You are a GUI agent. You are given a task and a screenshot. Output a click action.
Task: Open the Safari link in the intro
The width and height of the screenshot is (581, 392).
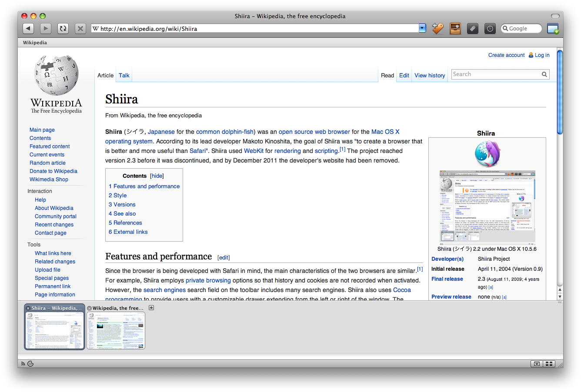point(197,151)
